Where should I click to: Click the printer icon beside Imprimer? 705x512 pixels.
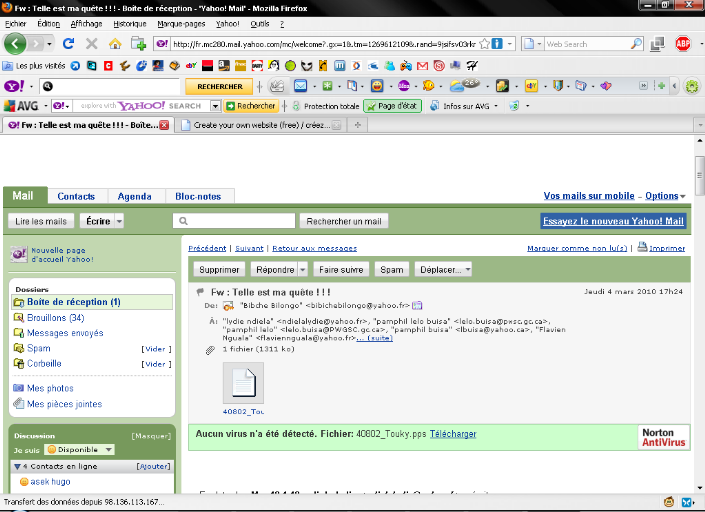[x=642, y=248]
